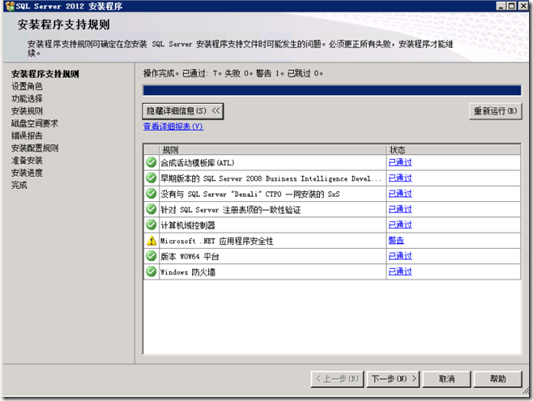Click the green check icon for 版本 WOW64 平台

tap(151, 256)
